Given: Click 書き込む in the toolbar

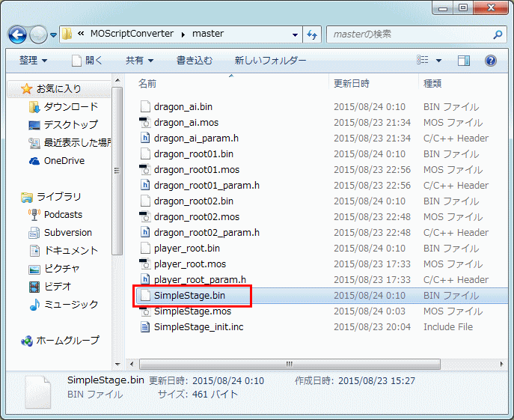Looking at the screenshot, I should pyautogui.click(x=195, y=61).
